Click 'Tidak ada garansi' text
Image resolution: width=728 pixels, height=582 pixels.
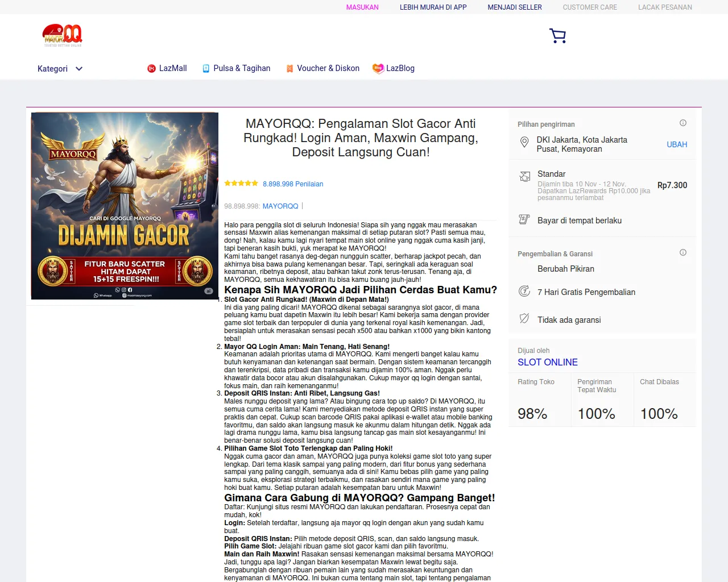(x=569, y=320)
